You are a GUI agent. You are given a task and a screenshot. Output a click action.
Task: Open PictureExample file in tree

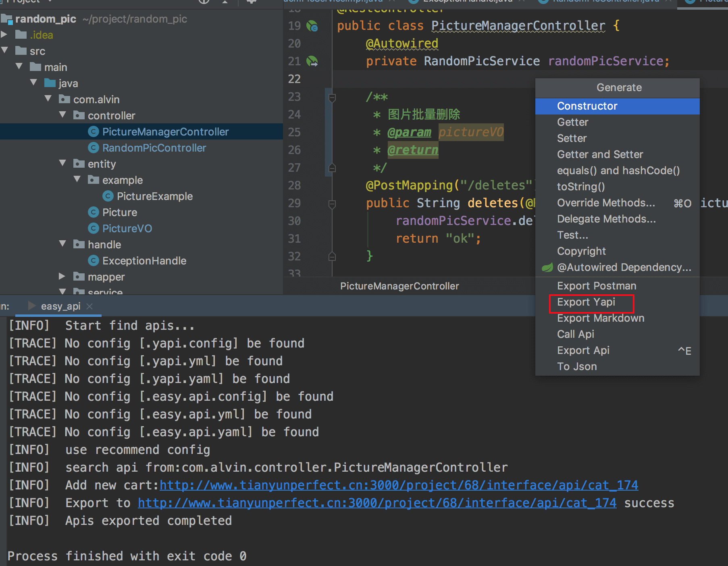pos(155,196)
